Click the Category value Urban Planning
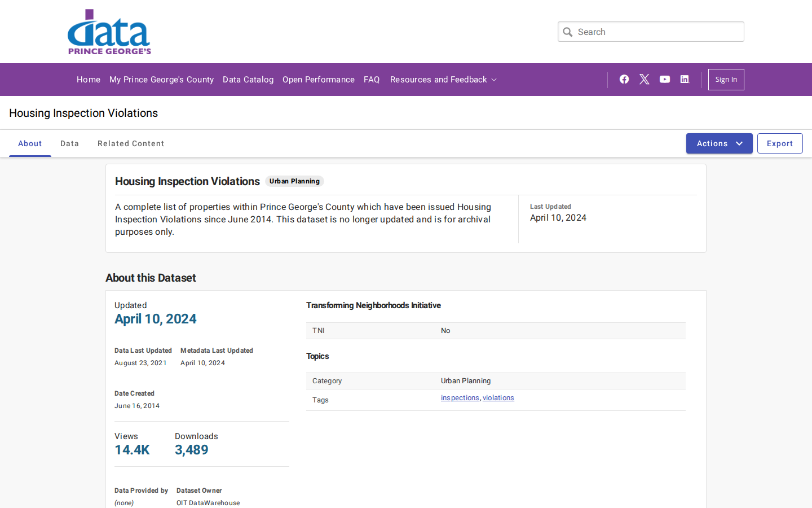812x508 pixels. 466,381
